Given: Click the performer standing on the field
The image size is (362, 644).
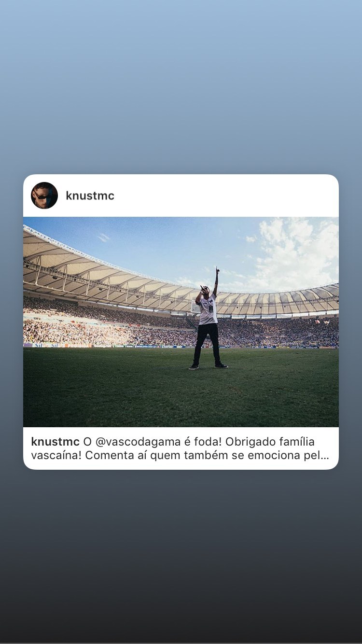Looking at the screenshot, I should [208, 320].
